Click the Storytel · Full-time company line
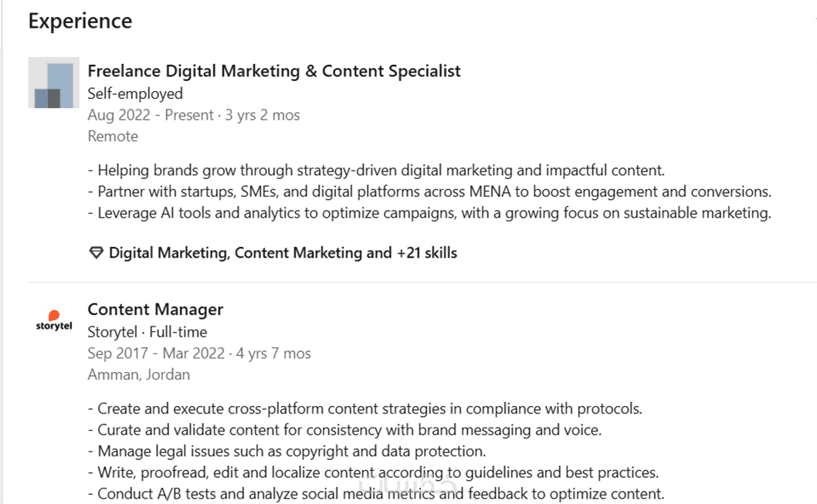This screenshot has height=504, width=817. (147, 332)
